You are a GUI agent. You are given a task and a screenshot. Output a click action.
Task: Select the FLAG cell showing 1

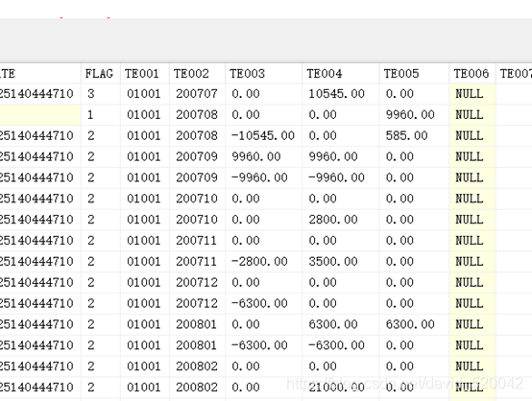click(x=101, y=115)
